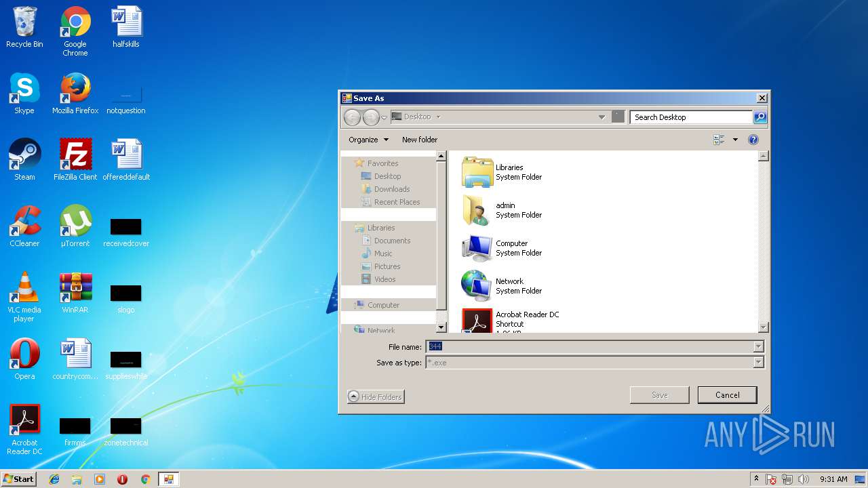The width and height of the screenshot is (868, 488).
Task: Click the search magnifier icon in Save As
Action: point(760,117)
